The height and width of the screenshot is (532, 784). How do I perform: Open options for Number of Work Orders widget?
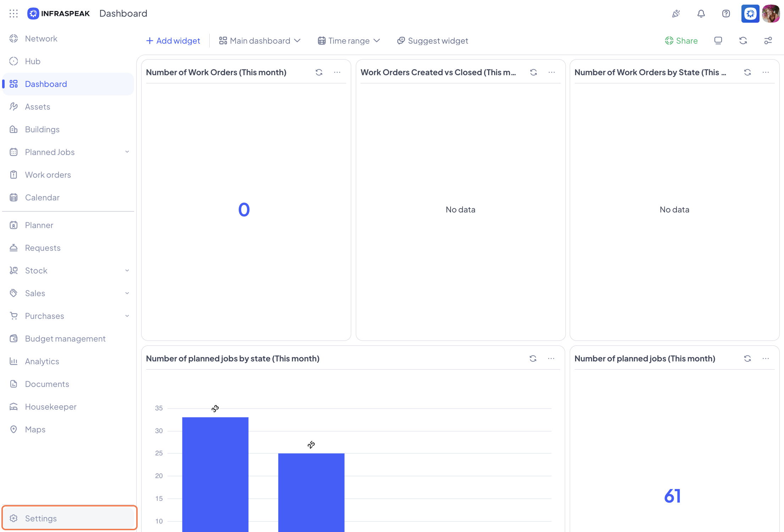pyautogui.click(x=337, y=72)
